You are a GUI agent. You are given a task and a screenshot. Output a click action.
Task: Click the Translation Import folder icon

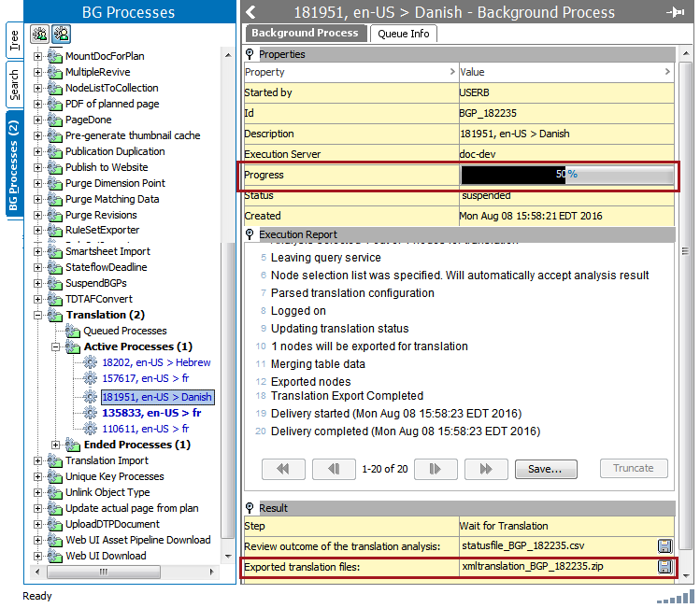click(55, 460)
